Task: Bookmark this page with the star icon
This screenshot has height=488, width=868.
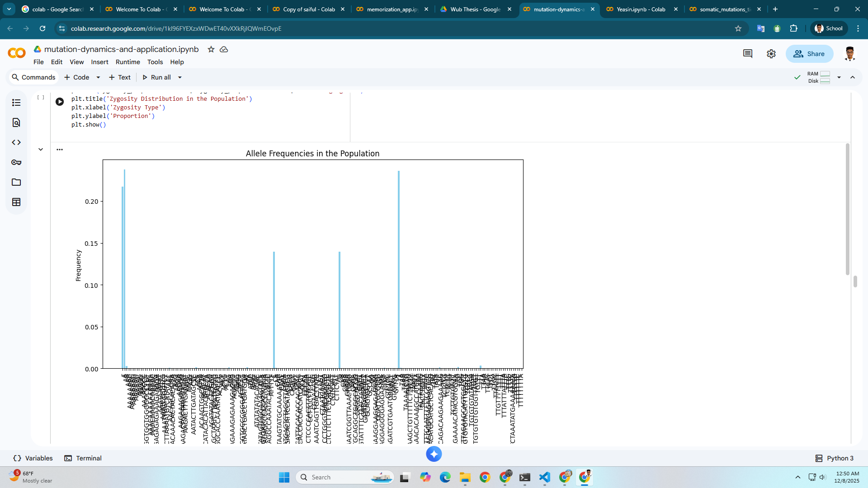Action: (x=738, y=28)
